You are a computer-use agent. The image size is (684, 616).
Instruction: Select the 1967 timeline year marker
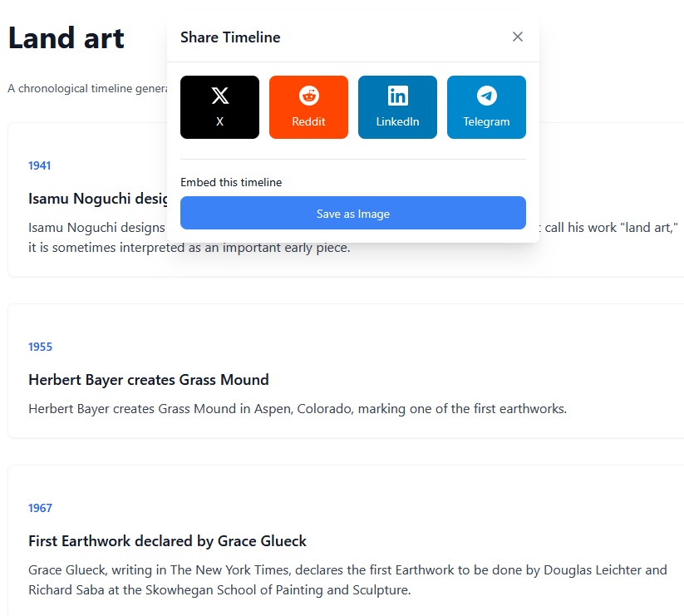point(40,508)
